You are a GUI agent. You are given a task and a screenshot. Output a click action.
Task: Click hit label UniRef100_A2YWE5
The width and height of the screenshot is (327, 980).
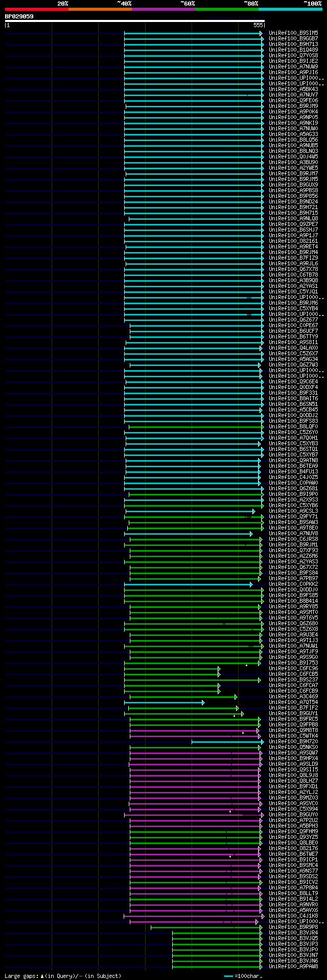tap(293, 168)
